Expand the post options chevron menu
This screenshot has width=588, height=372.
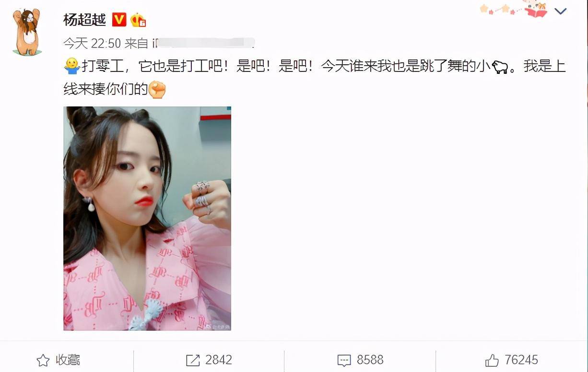pos(560,11)
